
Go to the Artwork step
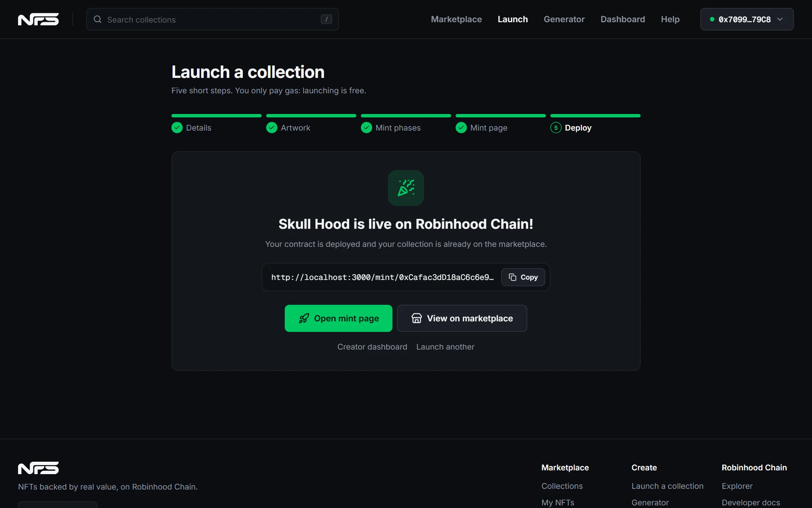pyautogui.click(x=295, y=128)
